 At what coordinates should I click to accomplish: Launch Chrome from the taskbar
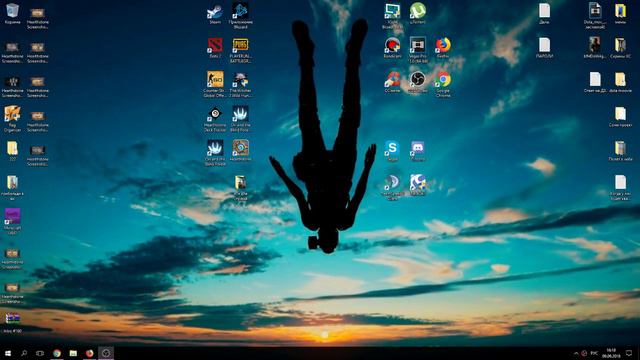point(57,353)
